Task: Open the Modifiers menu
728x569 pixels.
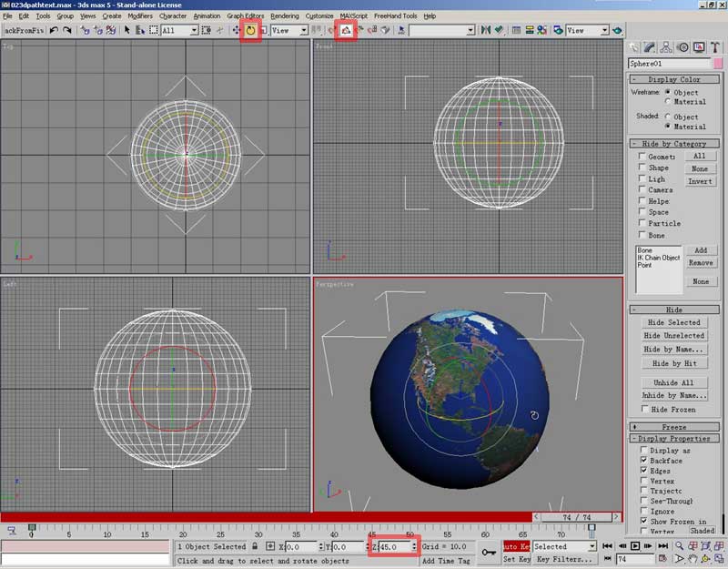Action: point(140,15)
